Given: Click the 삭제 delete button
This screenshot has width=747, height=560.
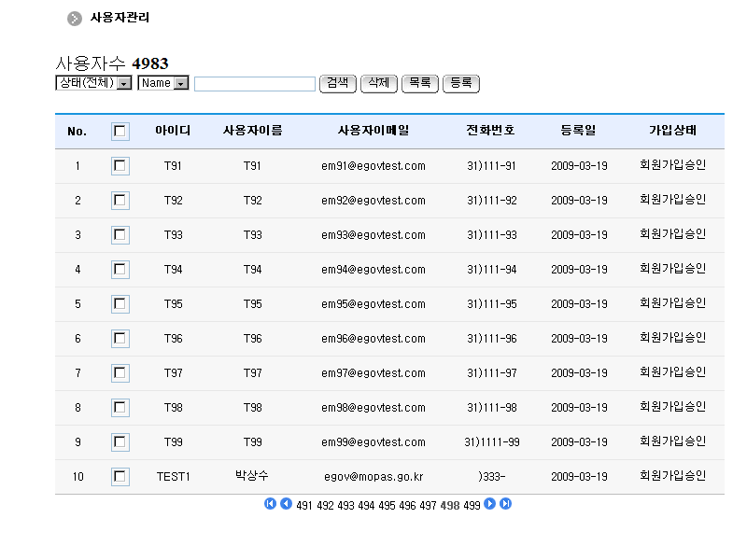Looking at the screenshot, I should pos(379,84).
